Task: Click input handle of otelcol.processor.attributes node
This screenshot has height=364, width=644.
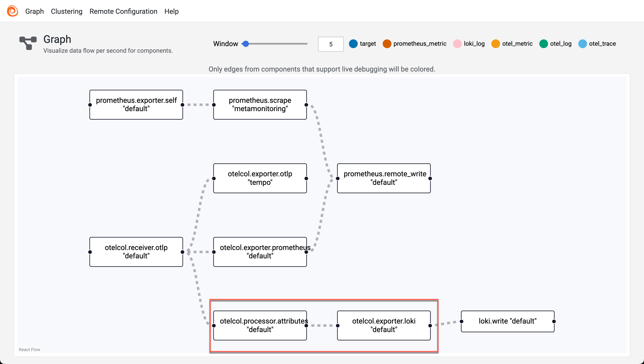Action: 214,325
